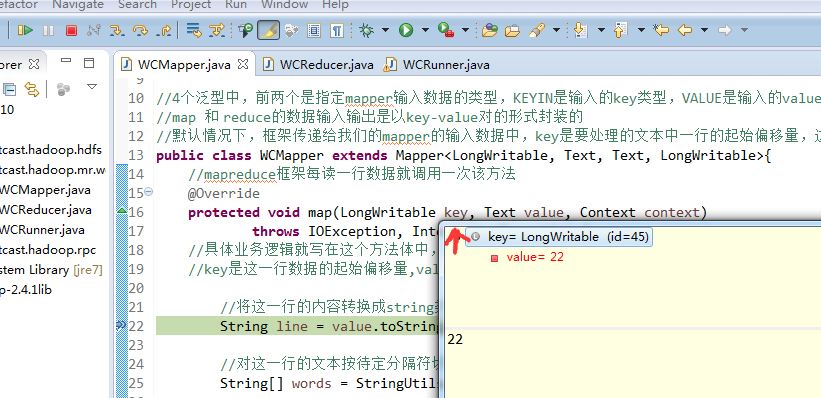
Task: Click the Drop to Frame icon
Action: click(194, 30)
